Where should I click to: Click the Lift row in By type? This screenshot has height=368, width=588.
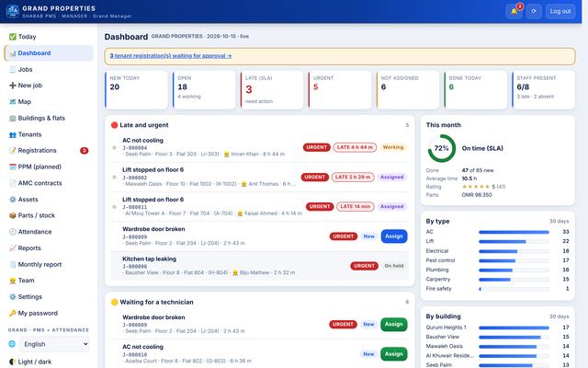[497, 241]
